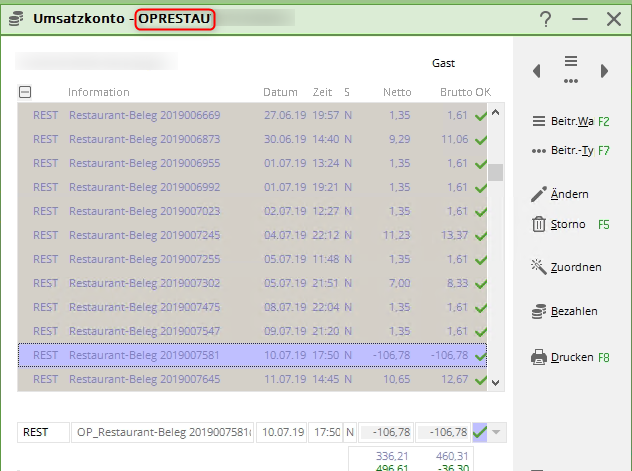Click Zuordnen magic wand button
The width and height of the screenshot is (632, 471).
[566, 267]
